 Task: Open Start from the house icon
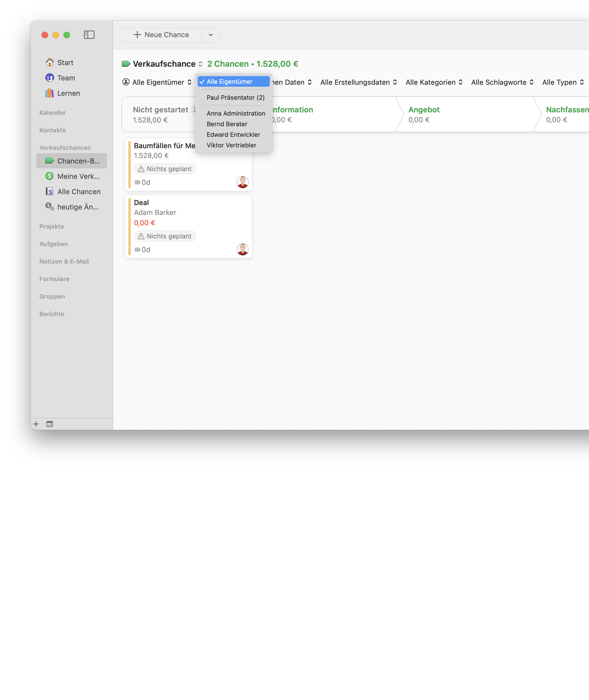point(50,62)
